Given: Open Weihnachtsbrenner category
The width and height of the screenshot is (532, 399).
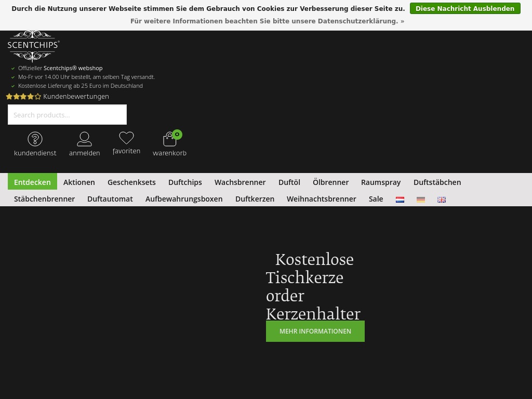Looking at the screenshot, I should pos(321,199).
